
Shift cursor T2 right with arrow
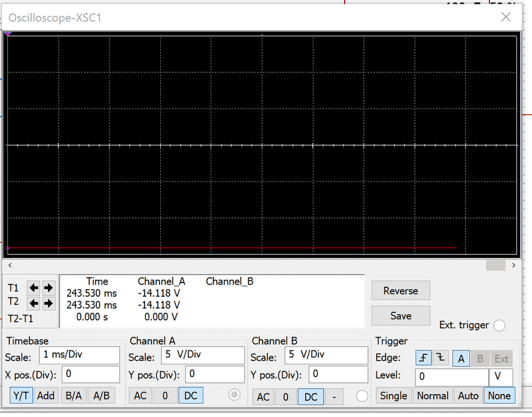pos(48,303)
